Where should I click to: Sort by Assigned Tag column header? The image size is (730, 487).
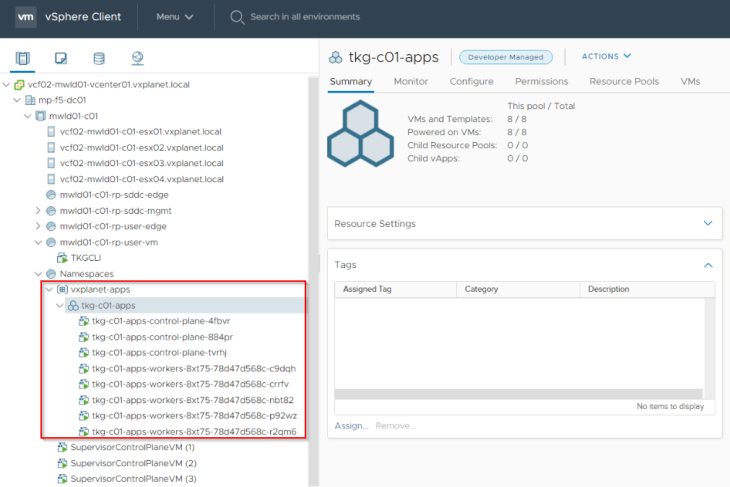pos(395,289)
